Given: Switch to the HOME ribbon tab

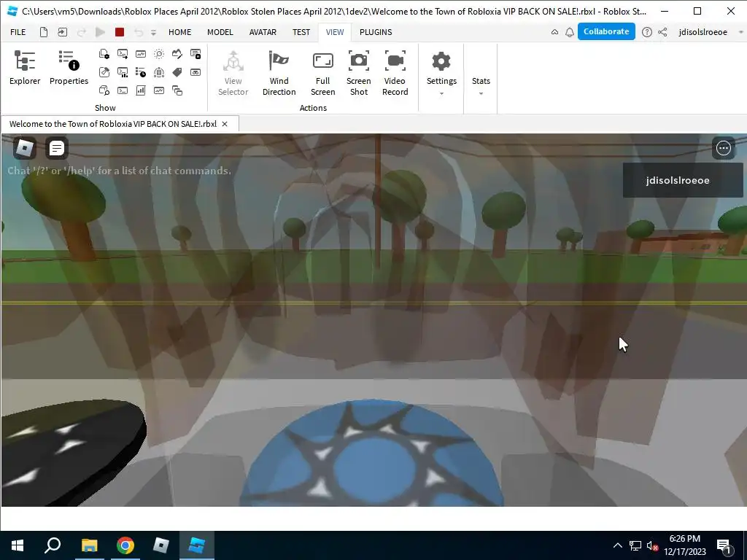Looking at the screenshot, I should pos(179,32).
